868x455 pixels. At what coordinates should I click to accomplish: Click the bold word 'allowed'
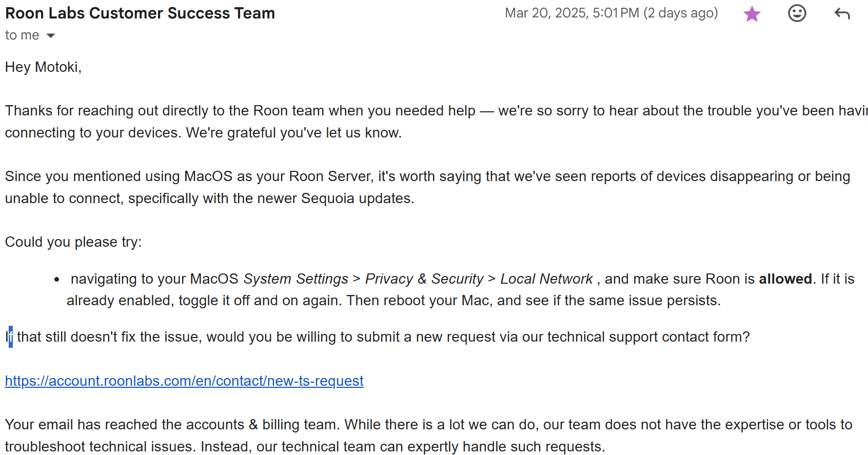(785, 279)
